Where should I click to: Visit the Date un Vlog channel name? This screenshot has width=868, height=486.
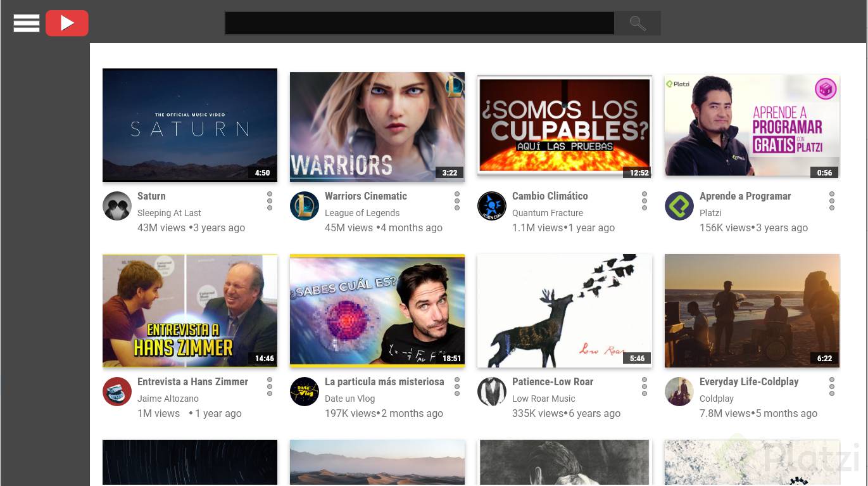point(350,399)
